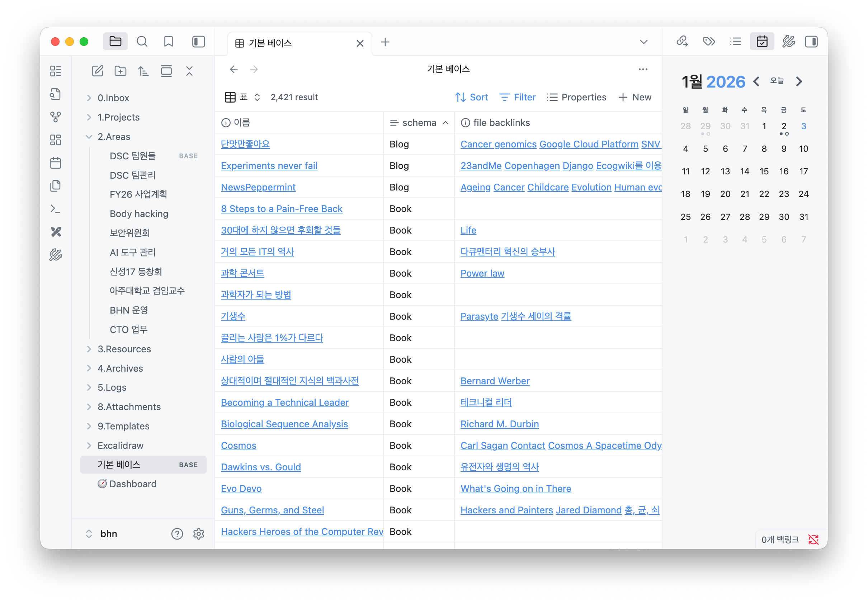Open backlinks panel icon in right sidebar
The width and height of the screenshot is (868, 602).
(682, 42)
